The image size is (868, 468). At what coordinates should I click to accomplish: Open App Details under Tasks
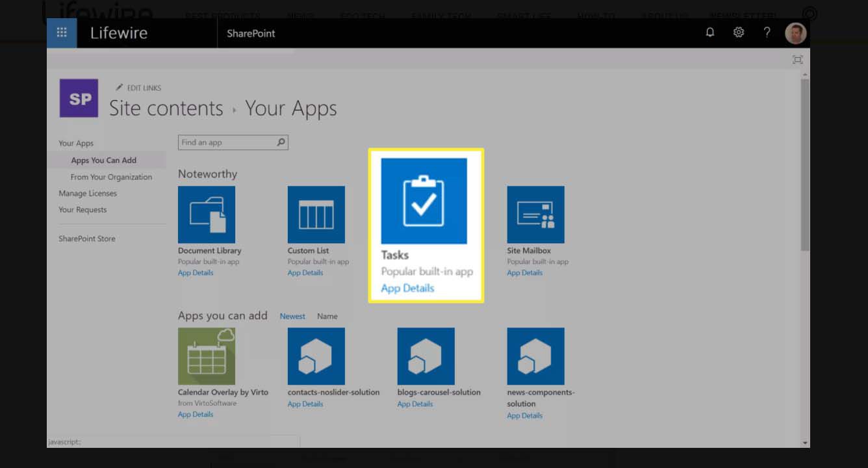(x=407, y=288)
